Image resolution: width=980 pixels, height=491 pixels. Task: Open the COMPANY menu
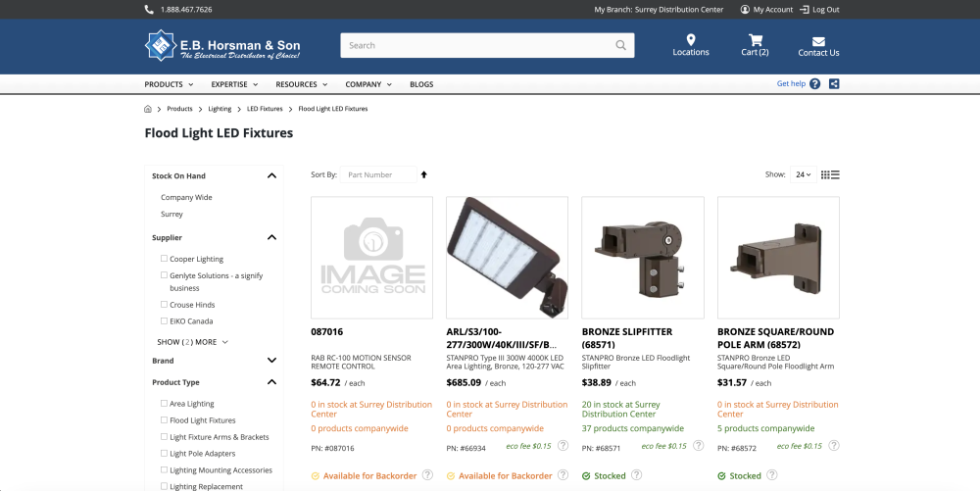tap(368, 84)
